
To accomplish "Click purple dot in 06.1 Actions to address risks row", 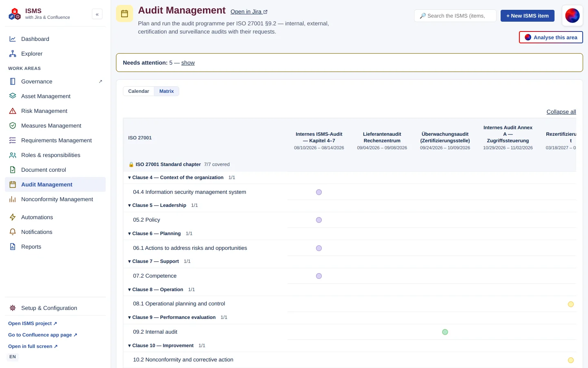I will click(x=319, y=248).
